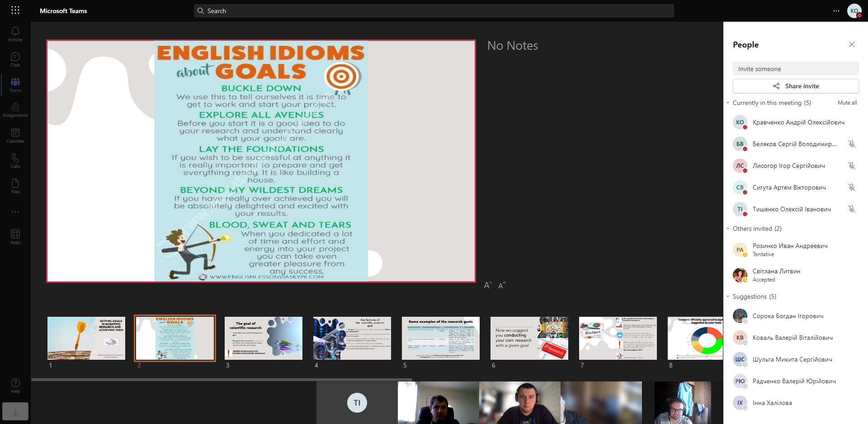
Task: Open Help in the sidebar
Action: pyautogui.click(x=15, y=386)
